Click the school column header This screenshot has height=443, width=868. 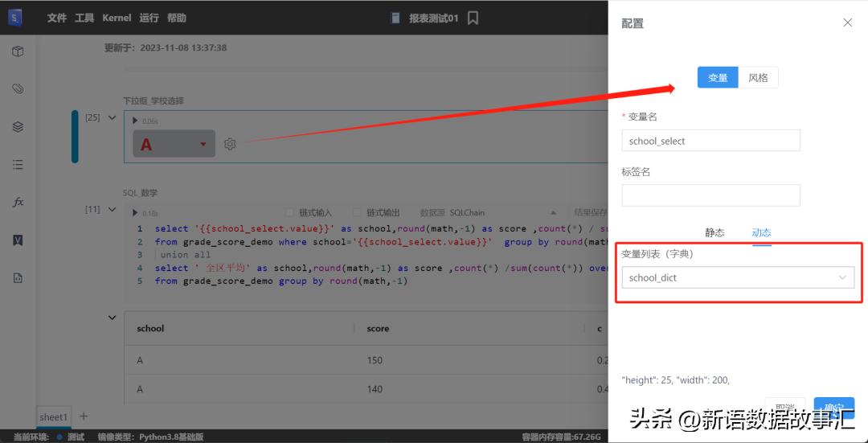(150, 328)
